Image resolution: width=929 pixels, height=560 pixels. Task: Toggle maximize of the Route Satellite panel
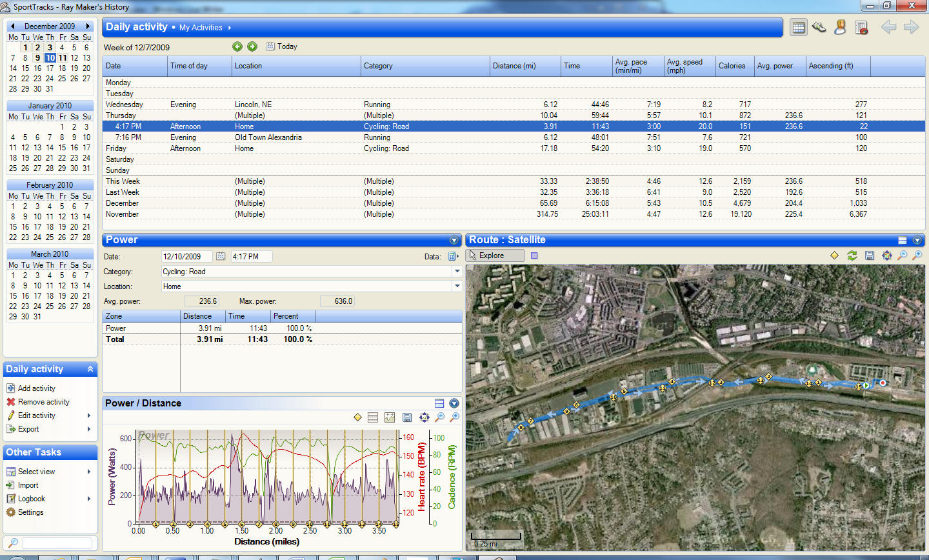(903, 240)
